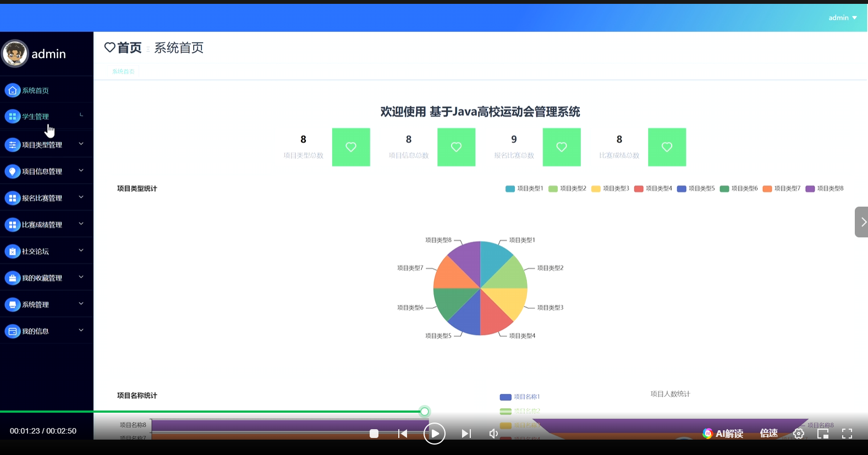
Task: Jump to previous video
Action: pyautogui.click(x=403, y=434)
